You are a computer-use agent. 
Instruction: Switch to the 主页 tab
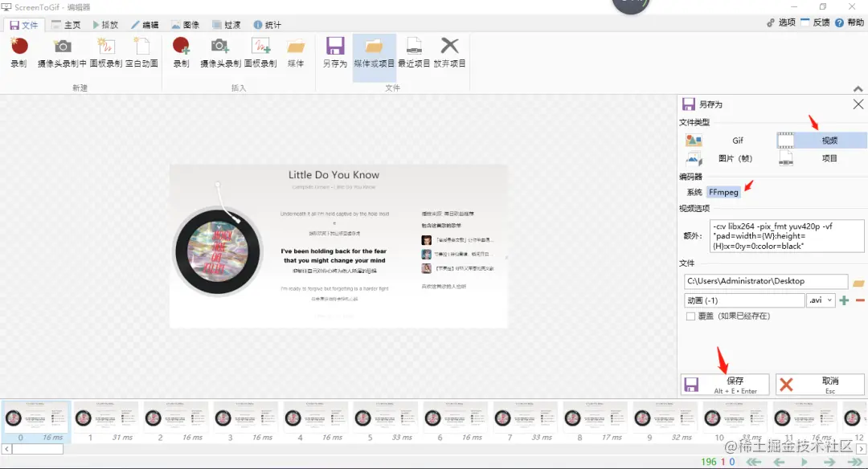[67, 25]
